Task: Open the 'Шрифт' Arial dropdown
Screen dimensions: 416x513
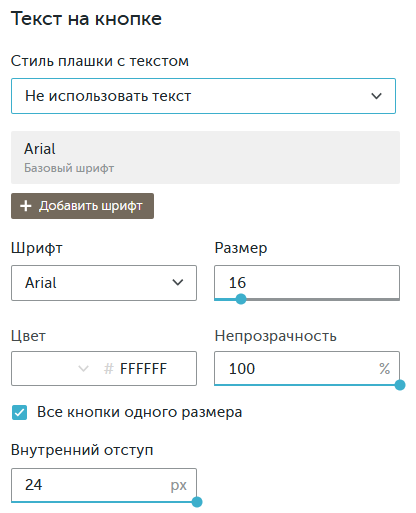Action: (104, 283)
